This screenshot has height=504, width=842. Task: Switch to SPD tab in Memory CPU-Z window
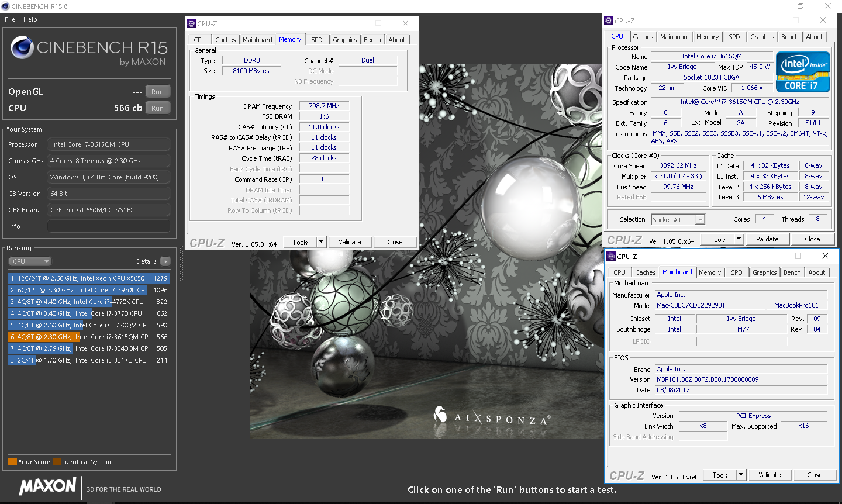317,40
